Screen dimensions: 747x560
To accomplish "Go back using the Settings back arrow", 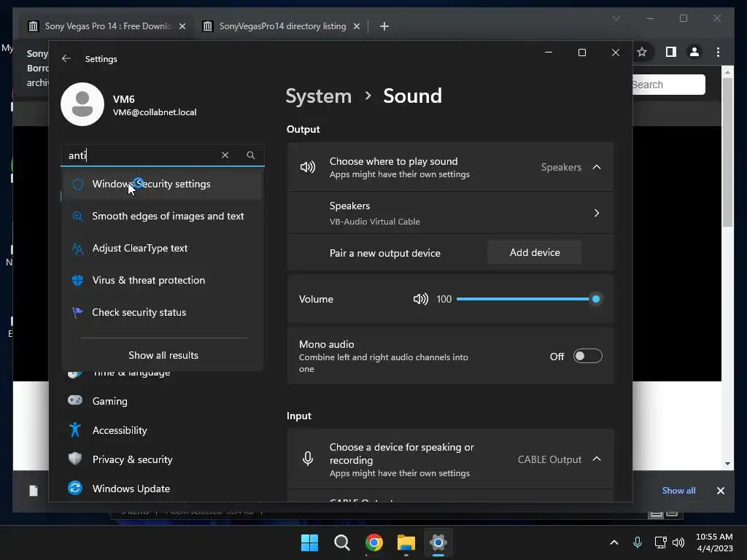I will 66,58.
